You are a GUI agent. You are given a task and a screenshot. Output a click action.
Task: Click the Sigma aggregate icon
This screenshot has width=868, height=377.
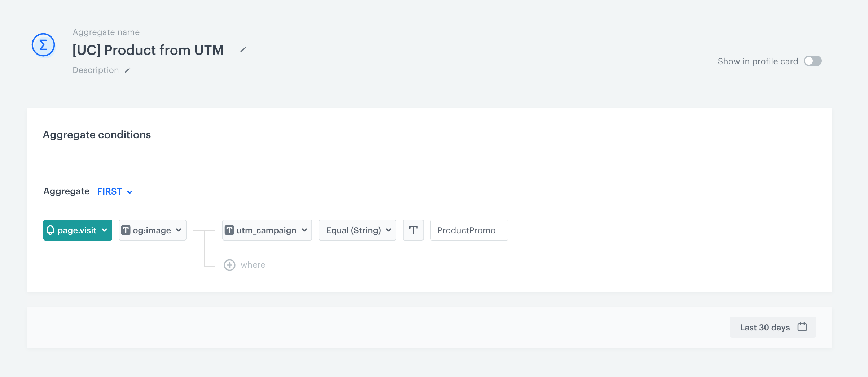click(43, 44)
